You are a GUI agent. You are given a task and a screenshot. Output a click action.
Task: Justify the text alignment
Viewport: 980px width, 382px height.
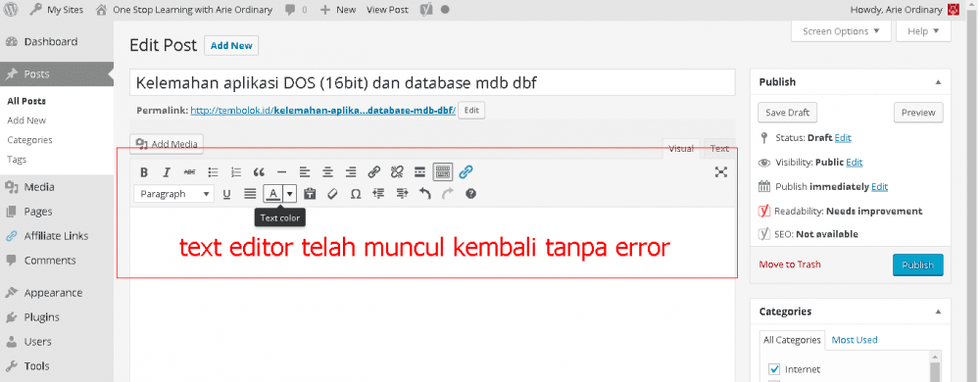pos(250,194)
